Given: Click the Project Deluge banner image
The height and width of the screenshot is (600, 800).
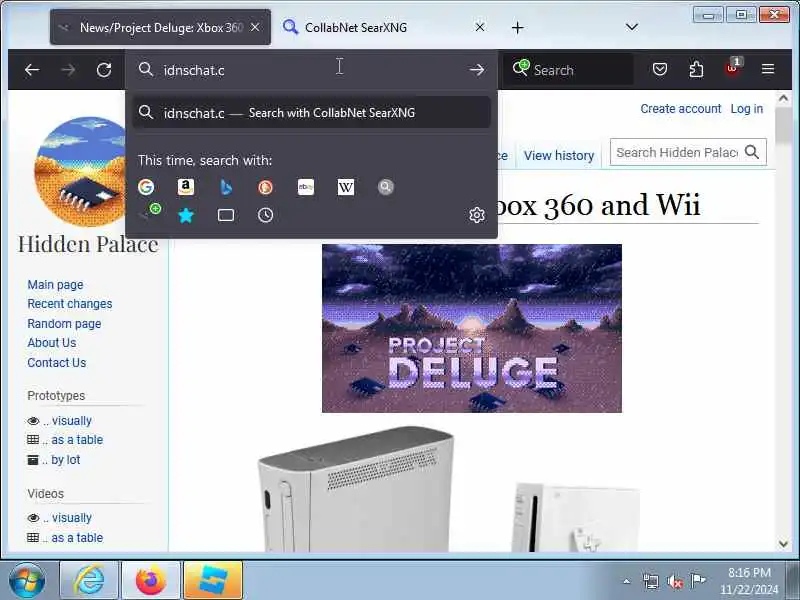Looking at the screenshot, I should pos(471,328).
